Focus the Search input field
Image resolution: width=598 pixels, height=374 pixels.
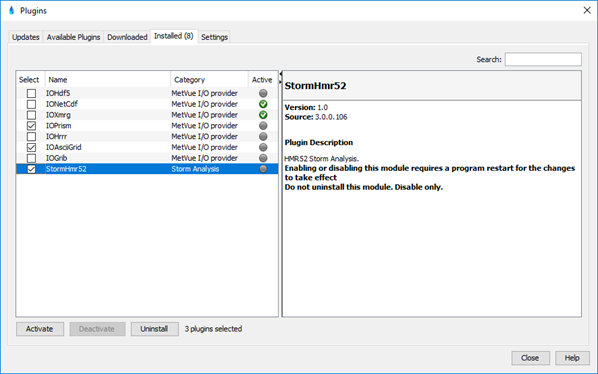click(543, 59)
